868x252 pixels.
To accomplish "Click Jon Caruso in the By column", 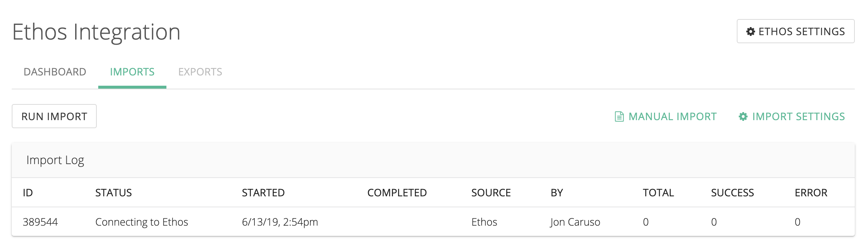I will pos(575,222).
